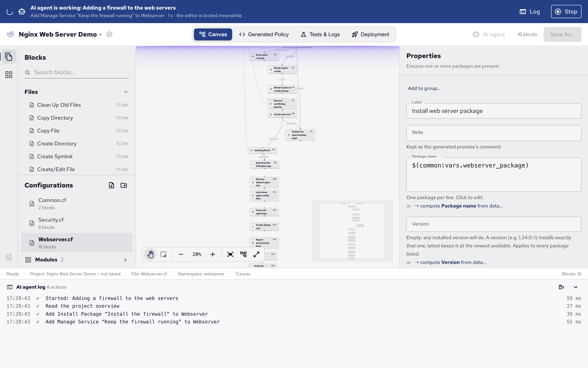
Task: Open the sliders settings sidebar icon
Action: [9, 257]
